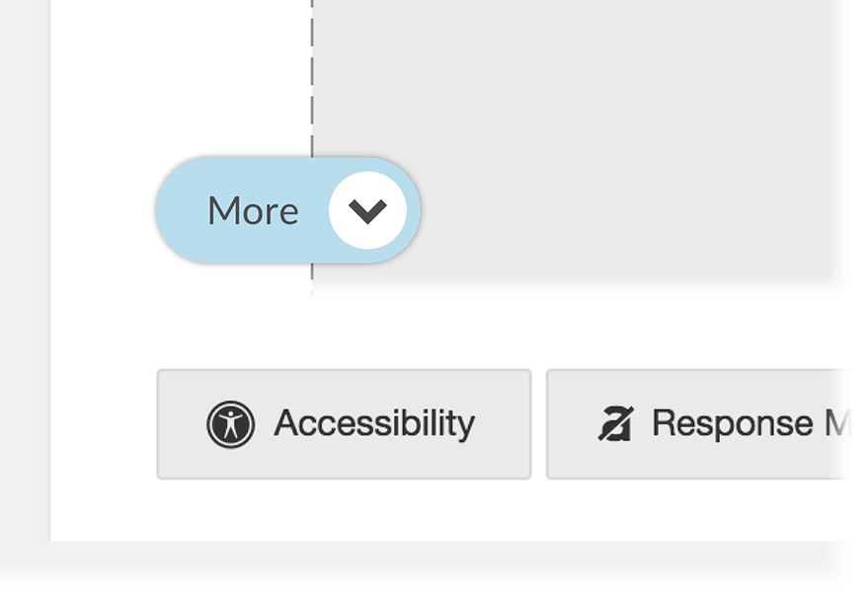Select the white circle on More pill

click(x=367, y=210)
